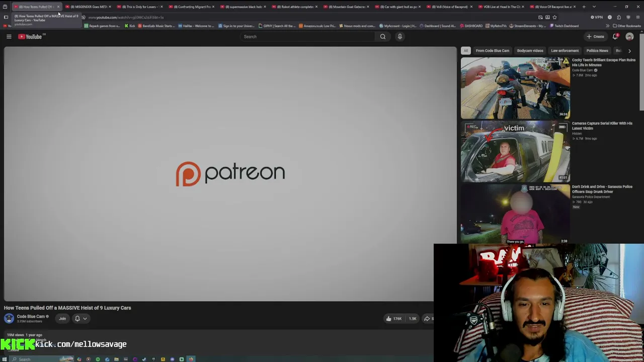Open the Sound Alerts Dashboard bookmark

[x=438, y=26]
